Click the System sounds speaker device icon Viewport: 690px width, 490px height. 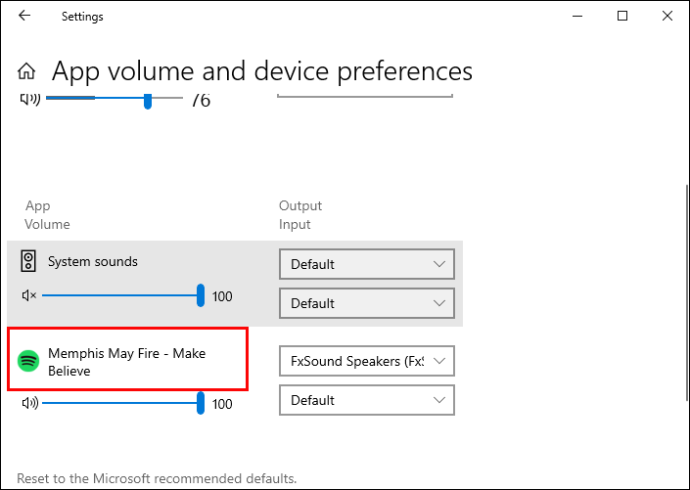click(x=28, y=261)
